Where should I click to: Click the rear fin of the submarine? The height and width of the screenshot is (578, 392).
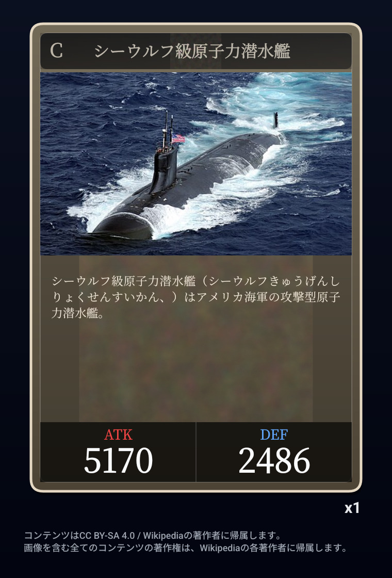click(x=275, y=120)
